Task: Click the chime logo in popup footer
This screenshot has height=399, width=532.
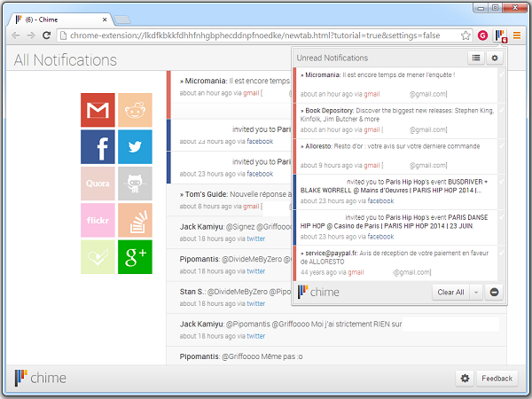Action: 318,292
